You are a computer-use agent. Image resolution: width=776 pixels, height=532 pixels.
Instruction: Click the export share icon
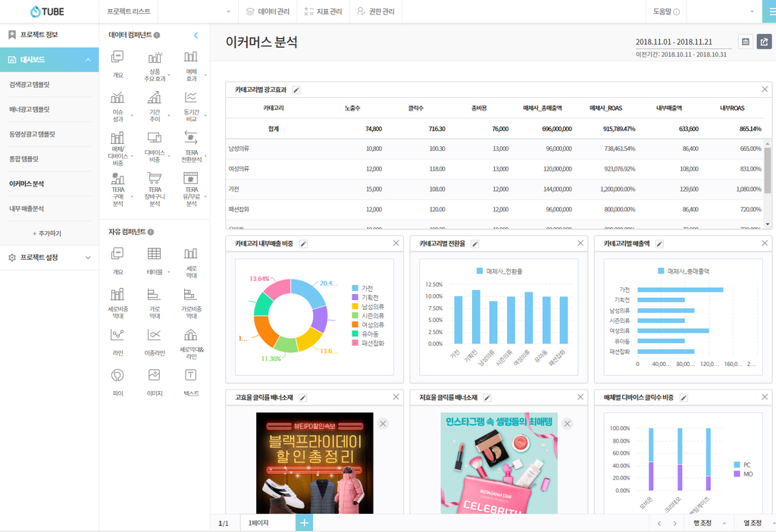(764, 42)
